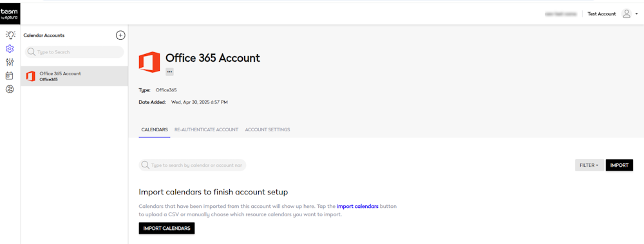Click the Office 365 Account page title

tap(213, 58)
